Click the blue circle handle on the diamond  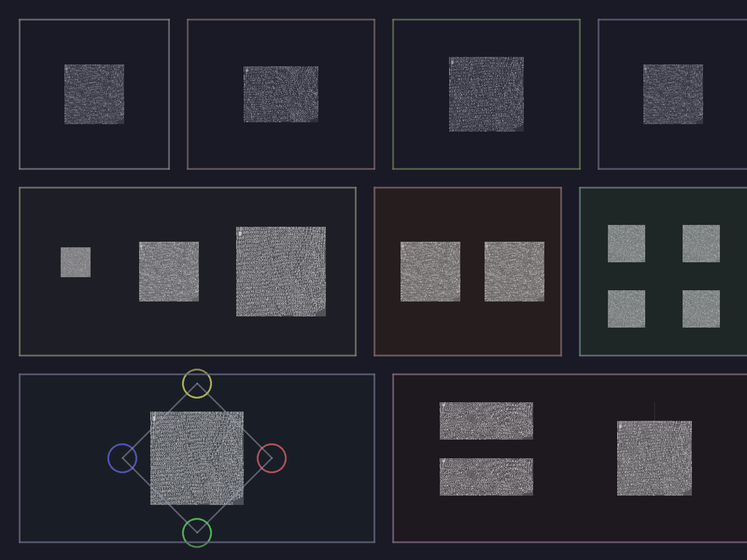tap(122, 458)
